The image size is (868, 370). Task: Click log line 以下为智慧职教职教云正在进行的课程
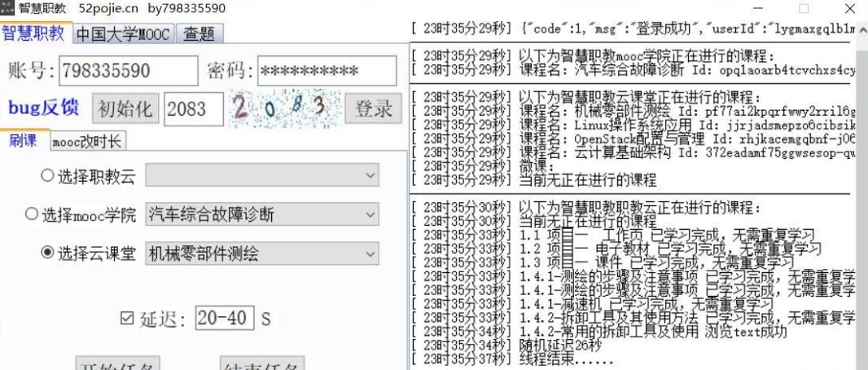tap(586, 208)
